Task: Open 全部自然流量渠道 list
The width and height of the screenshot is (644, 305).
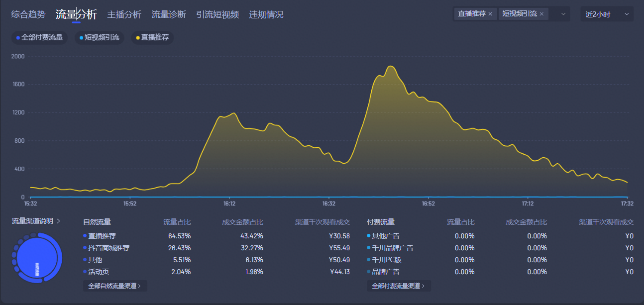Action: 114,286
